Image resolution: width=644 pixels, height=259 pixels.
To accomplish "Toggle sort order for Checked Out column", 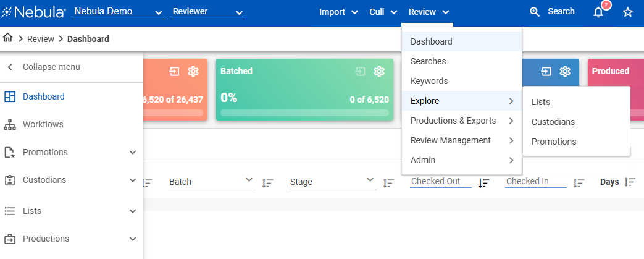I will point(484,182).
